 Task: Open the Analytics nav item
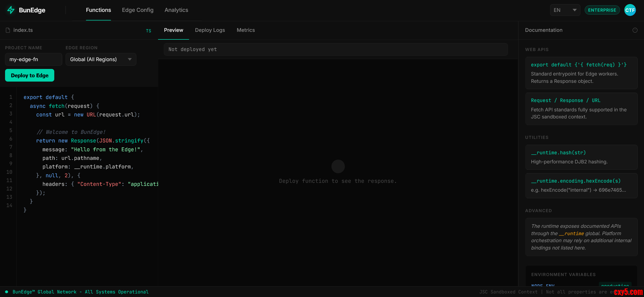[x=176, y=10]
